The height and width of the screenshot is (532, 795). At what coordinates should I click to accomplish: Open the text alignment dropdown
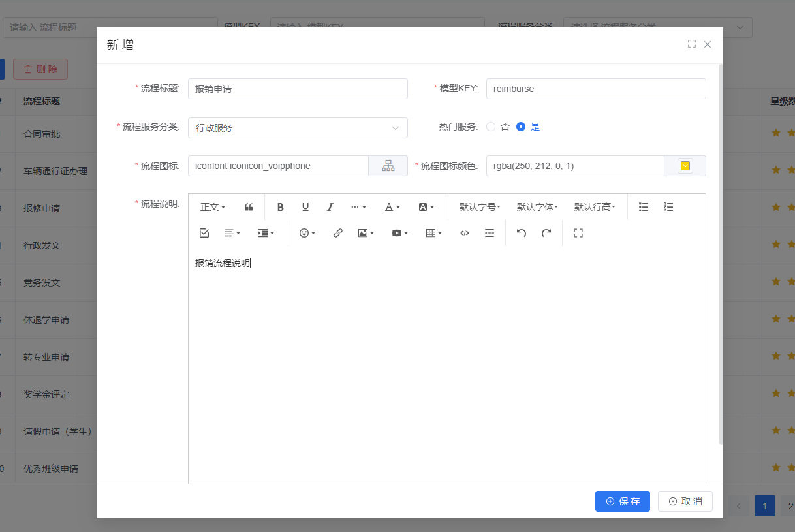coord(232,233)
